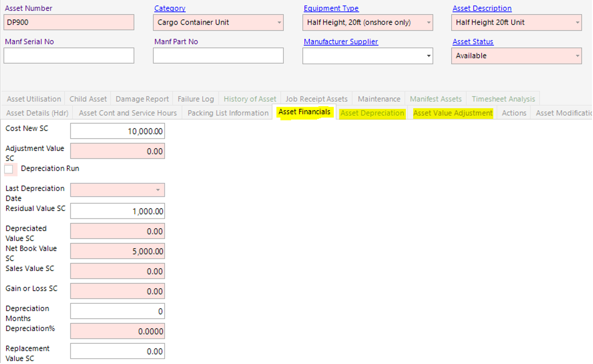Screen dimensions: 593x364
Task: Open the Asset Status dropdown showing Available
Action: (x=577, y=56)
